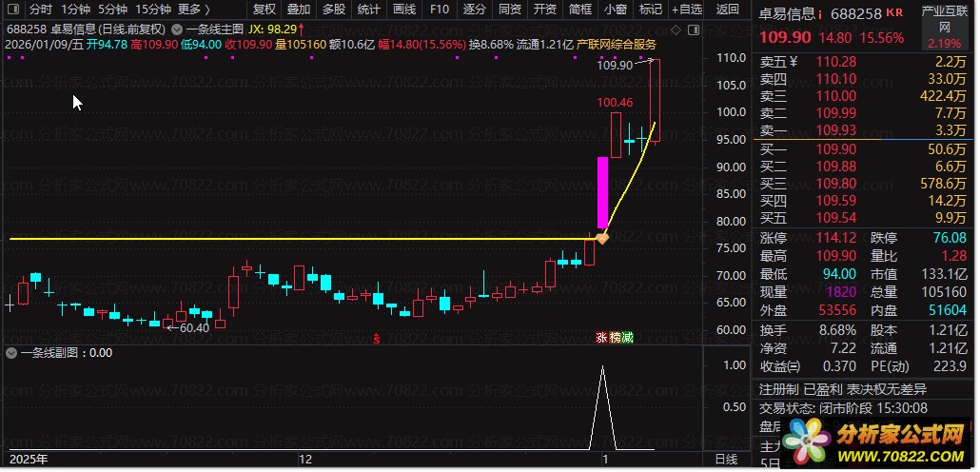Click the 涨 marker below the chart
980x472 pixels.
(601, 338)
